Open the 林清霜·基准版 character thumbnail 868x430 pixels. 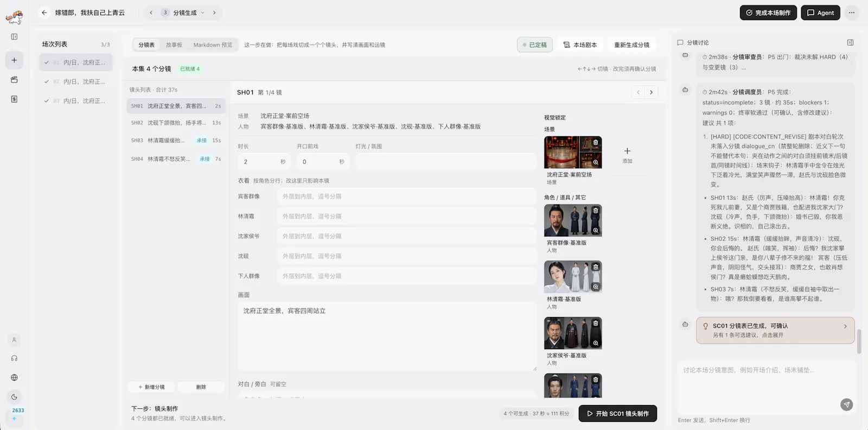(x=573, y=277)
